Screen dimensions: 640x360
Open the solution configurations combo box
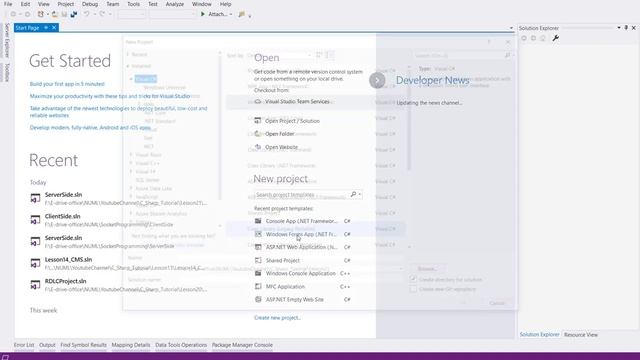[x=131, y=14]
